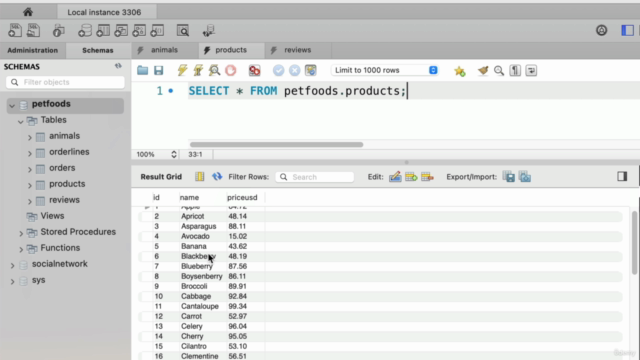Open the object inspector icon

59,31
